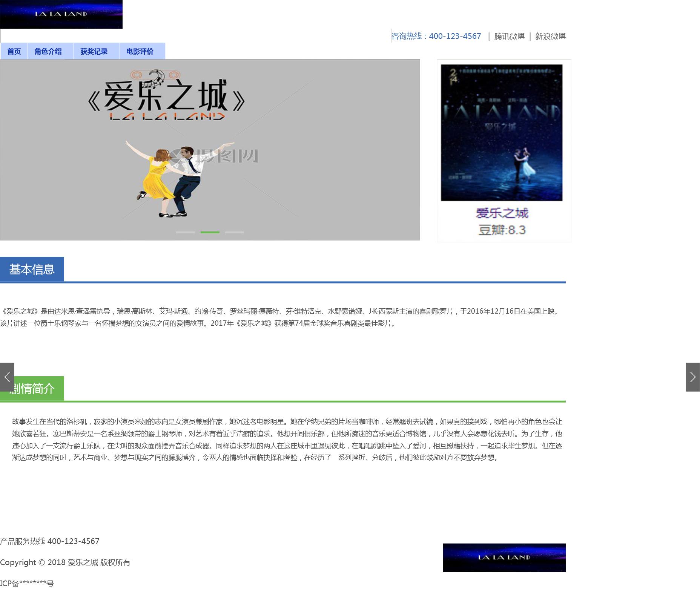Click the active green carousel indicator
Screen dimensions: 700x605
coord(210,232)
